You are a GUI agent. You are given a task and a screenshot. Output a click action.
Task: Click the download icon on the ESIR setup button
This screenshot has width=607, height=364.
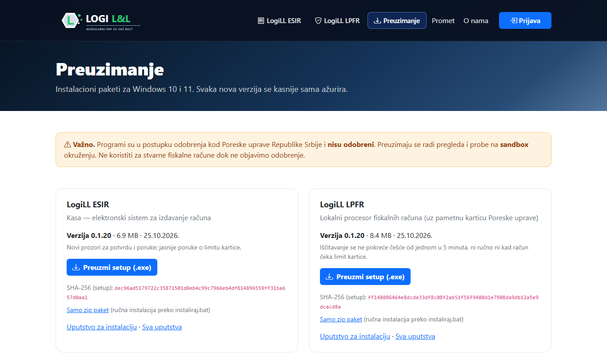coord(76,267)
